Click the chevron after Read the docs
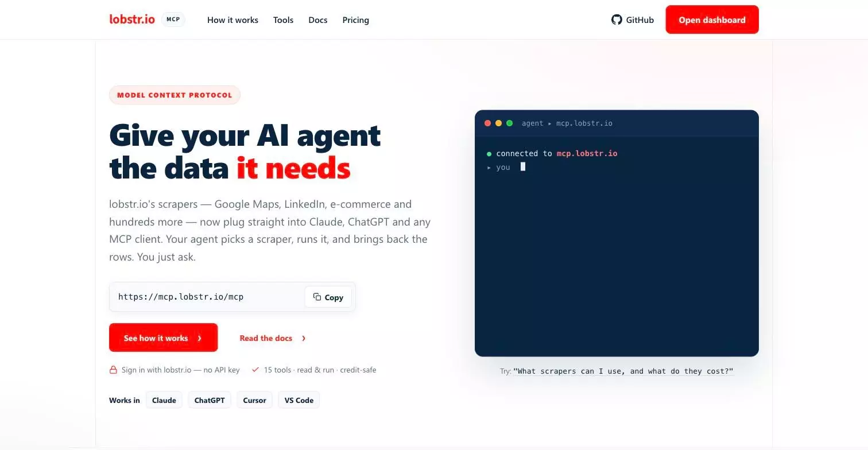Viewport: 868px width, 450px height. [x=304, y=338]
